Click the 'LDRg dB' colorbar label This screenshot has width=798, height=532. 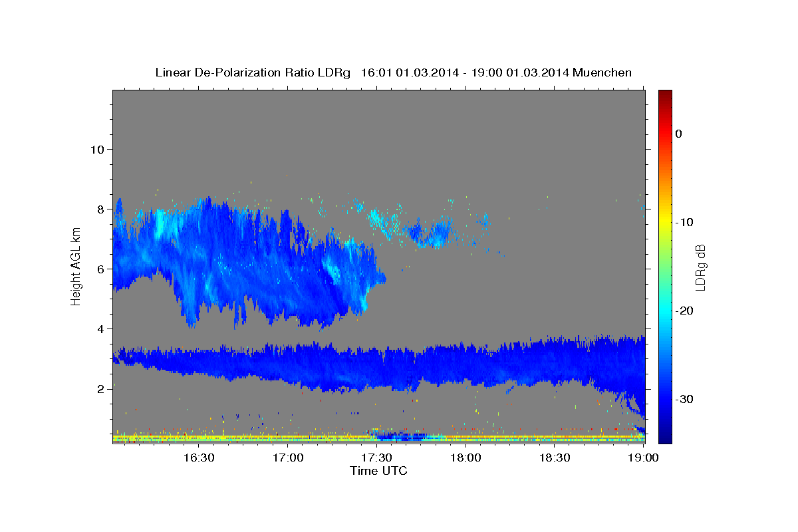(700, 267)
